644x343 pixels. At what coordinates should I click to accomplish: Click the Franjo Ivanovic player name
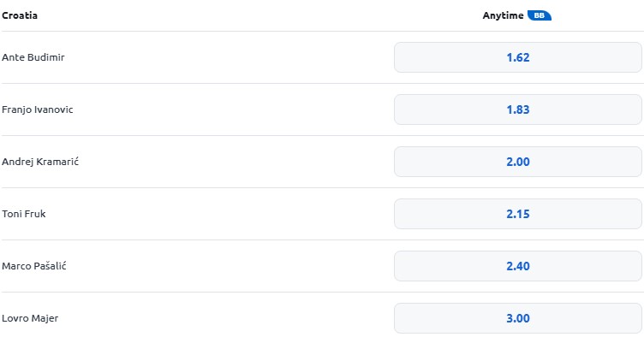pyautogui.click(x=38, y=109)
